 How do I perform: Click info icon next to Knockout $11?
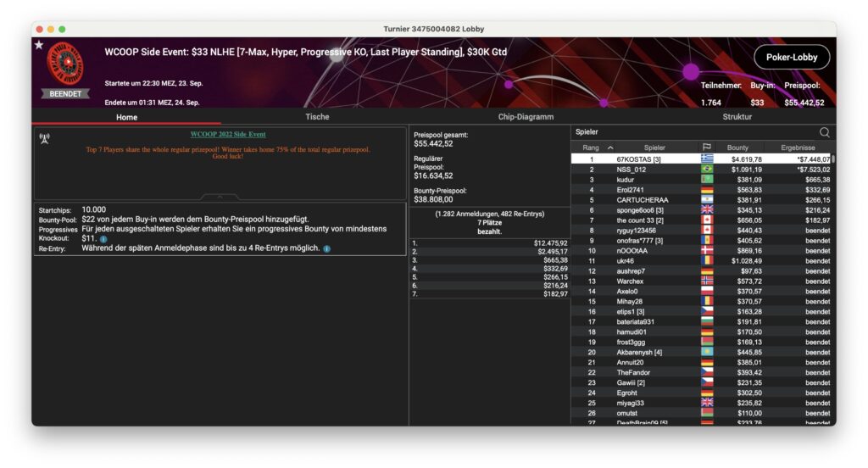pyautogui.click(x=103, y=239)
